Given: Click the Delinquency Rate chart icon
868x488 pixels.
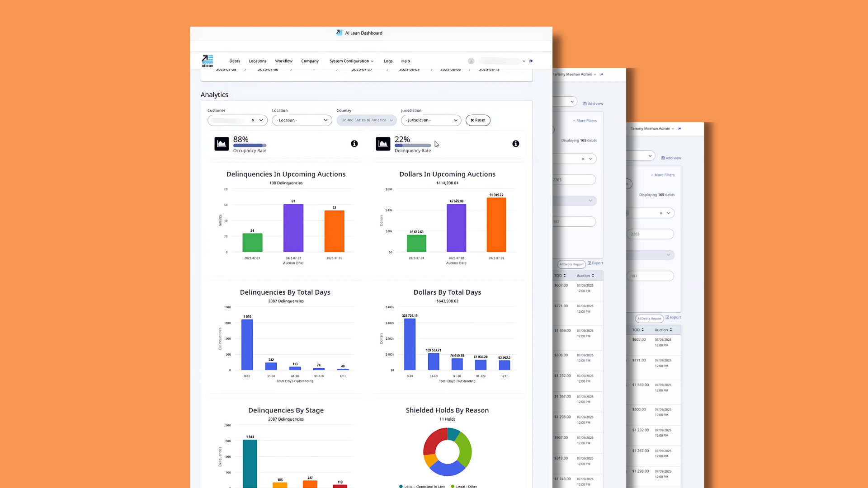Looking at the screenshot, I should [x=383, y=144].
